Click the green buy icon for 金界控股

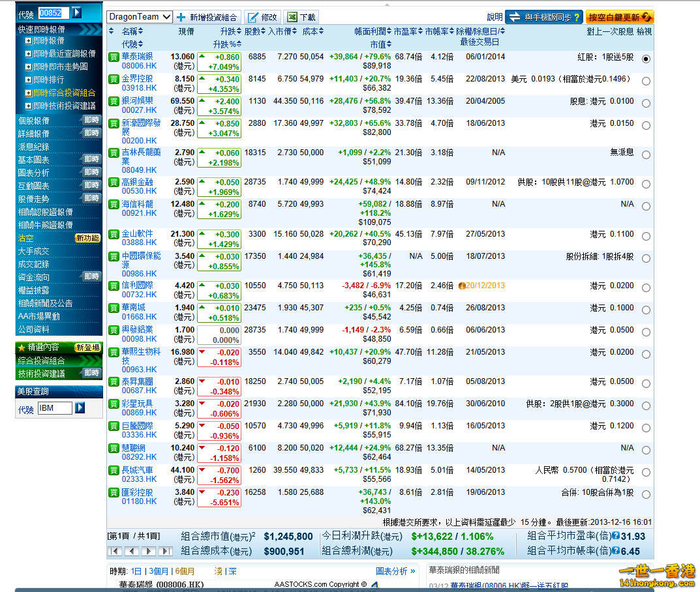[114, 79]
